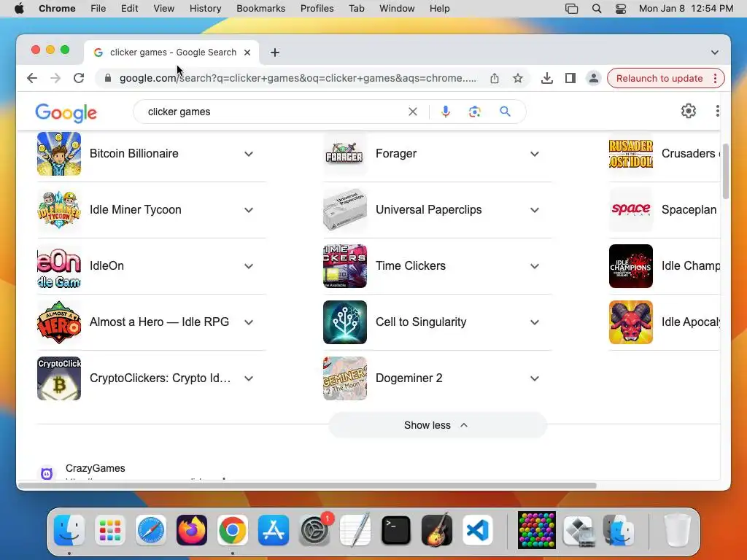747x560 pixels.
Task: Open Visual Studio Code from the Dock
Action: 477,530
